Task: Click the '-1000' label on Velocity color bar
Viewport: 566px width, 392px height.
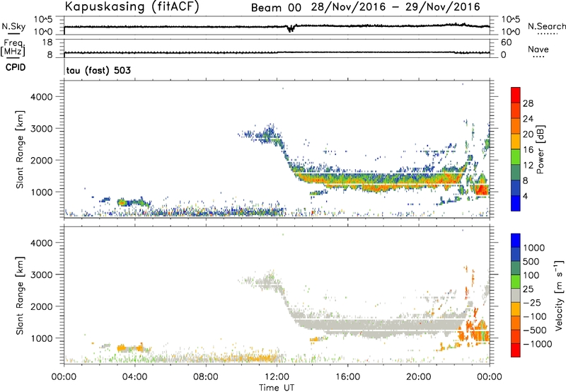Action: point(537,344)
